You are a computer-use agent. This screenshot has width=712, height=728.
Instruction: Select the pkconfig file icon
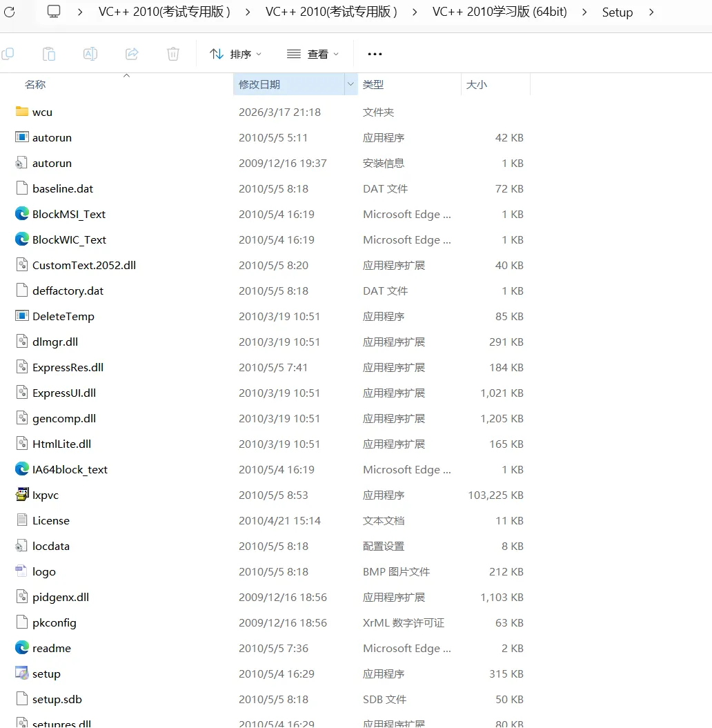point(22,622)
